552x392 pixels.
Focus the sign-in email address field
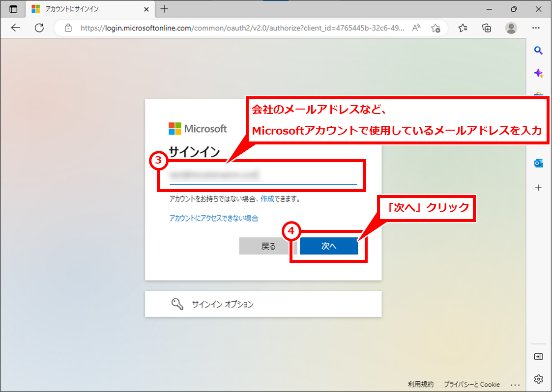263,175
